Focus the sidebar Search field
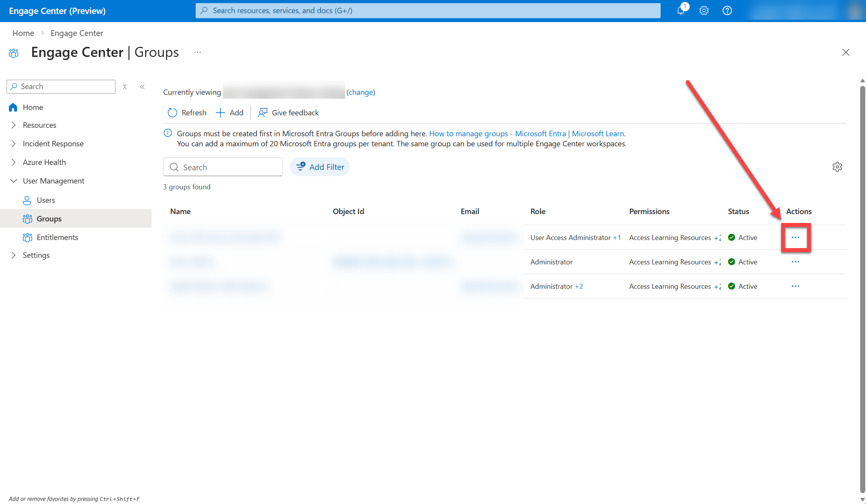 (61, 87)
